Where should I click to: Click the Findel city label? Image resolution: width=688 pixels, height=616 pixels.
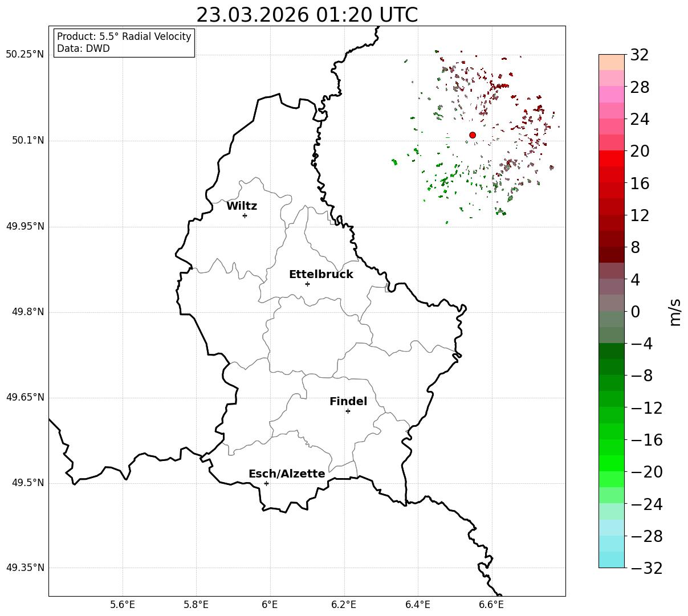348,402
